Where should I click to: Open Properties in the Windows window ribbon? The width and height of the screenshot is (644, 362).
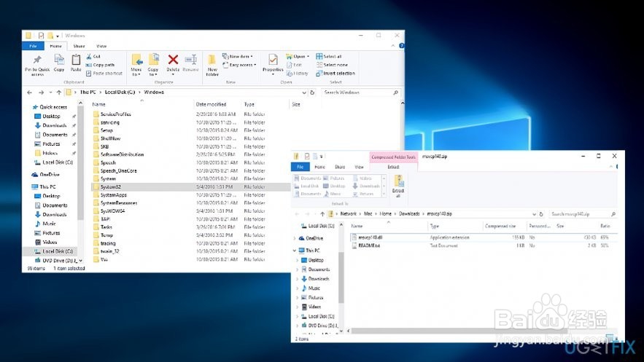coord(273,64)
